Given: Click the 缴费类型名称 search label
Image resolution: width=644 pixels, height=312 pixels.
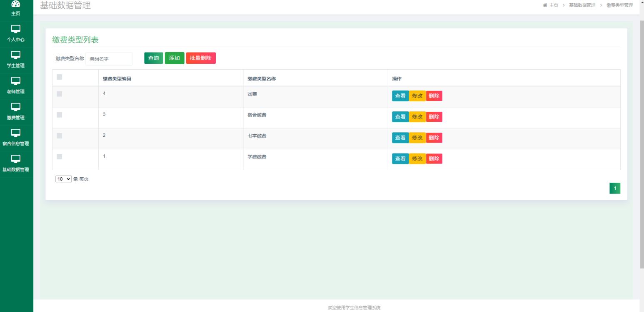Looking at the screenshot, I should (70, 58).
